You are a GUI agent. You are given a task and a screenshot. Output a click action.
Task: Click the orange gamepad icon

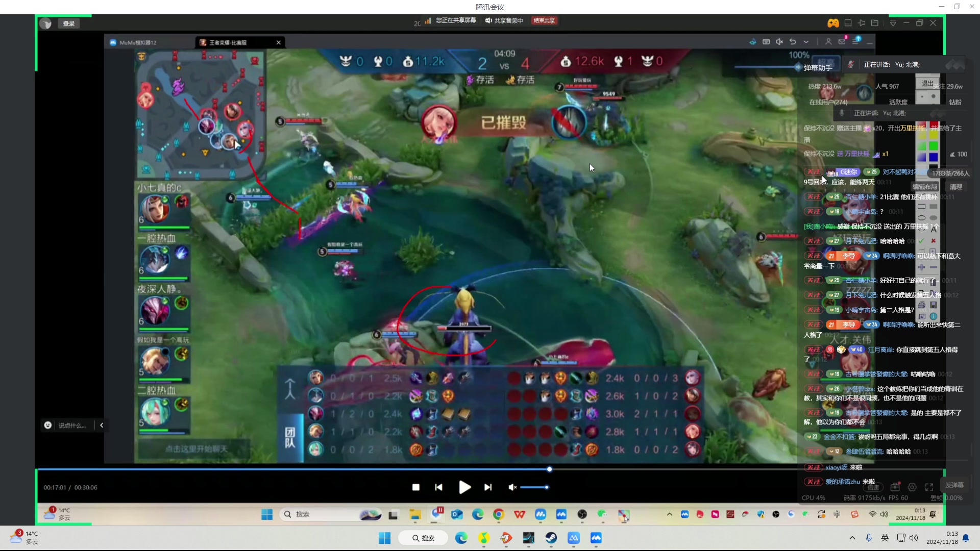click(833, 23)
